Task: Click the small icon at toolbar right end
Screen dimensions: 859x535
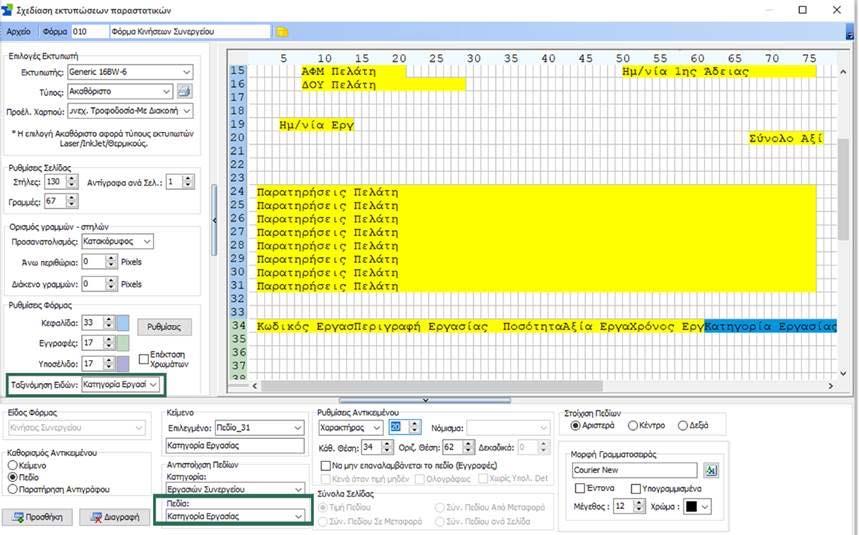Action: pos(850,35)
